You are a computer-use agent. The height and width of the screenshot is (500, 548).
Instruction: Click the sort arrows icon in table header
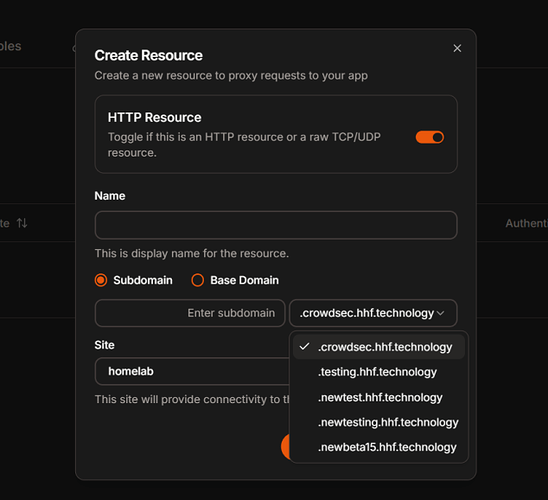pyautogui.click(x=22, y=223)
